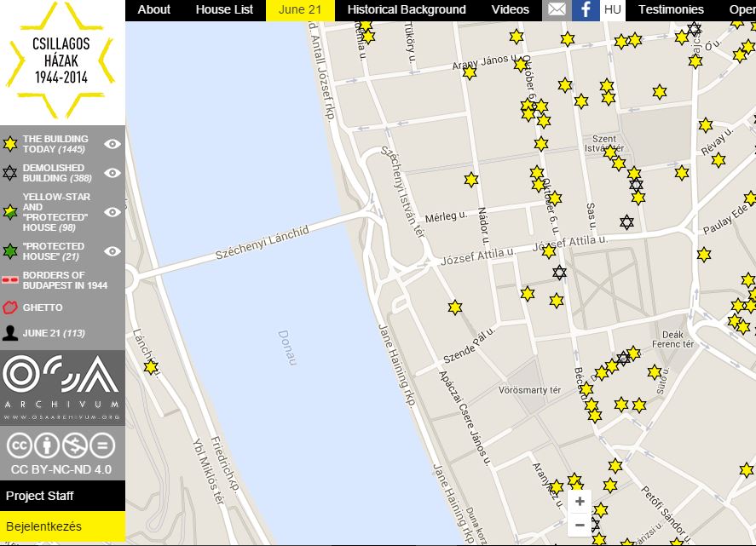Go to Videos section

tap(510, 9)
